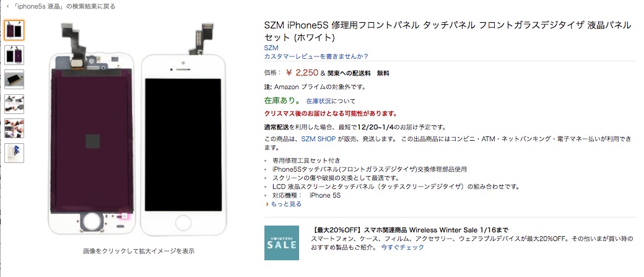
Task: Select the fourth thumbnail showing repair tools
Action: pyautogui.click(x=14, y=104)
